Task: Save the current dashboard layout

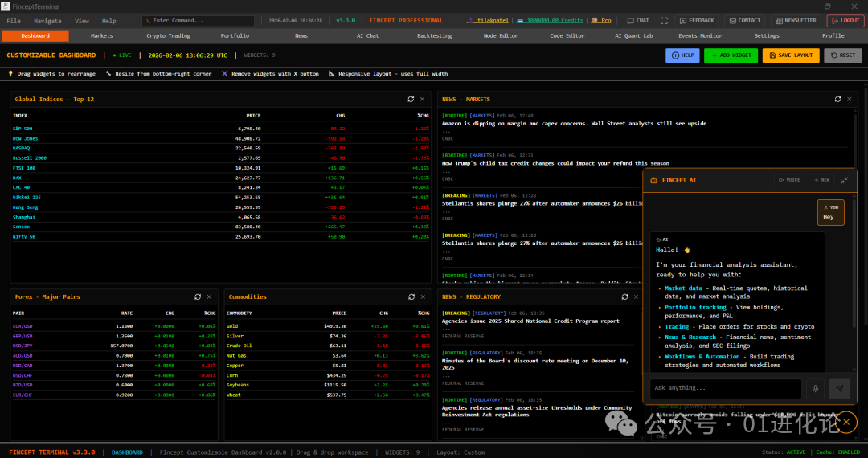Action: tap(791, 55)
